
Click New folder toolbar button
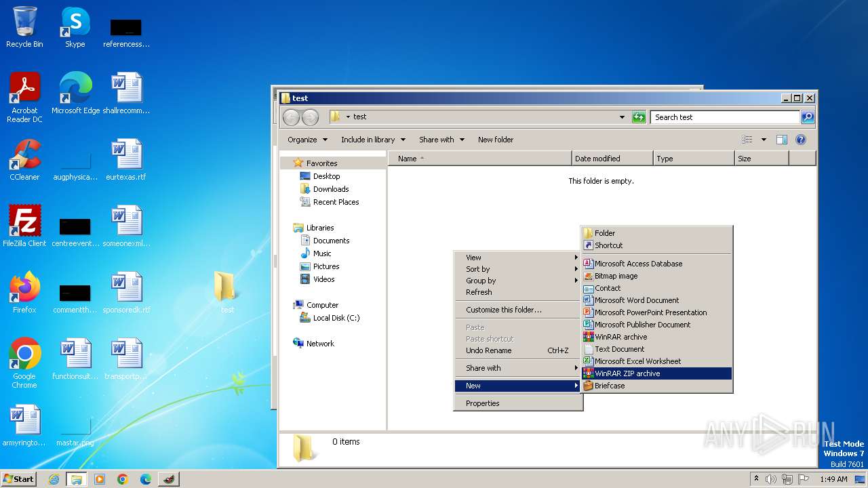496,140
